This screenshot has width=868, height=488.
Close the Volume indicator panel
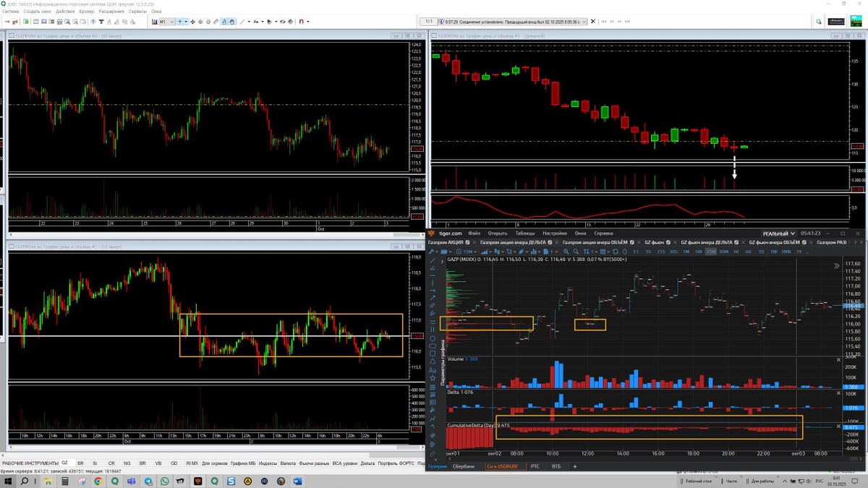coord(839,359)
